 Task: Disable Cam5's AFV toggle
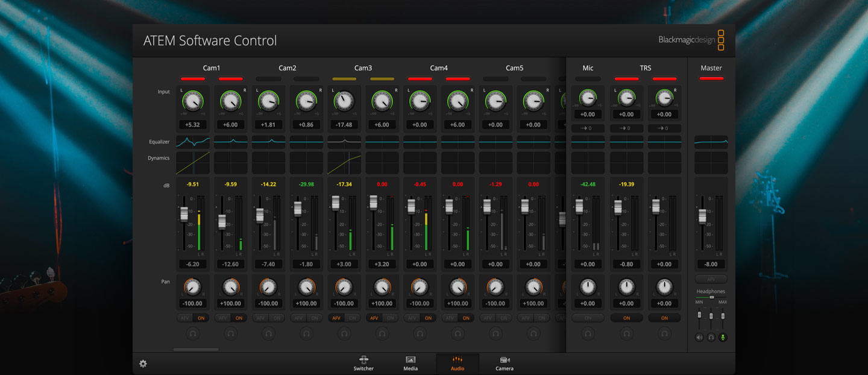487,318
